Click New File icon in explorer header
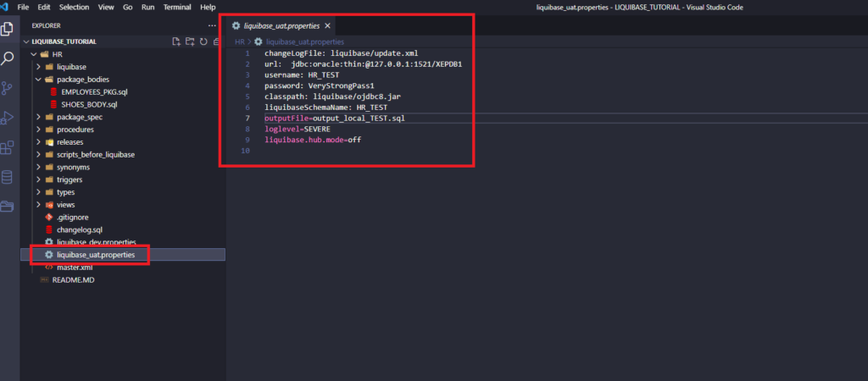The height and width of the screenshot is (381, 868). [176, 41]
